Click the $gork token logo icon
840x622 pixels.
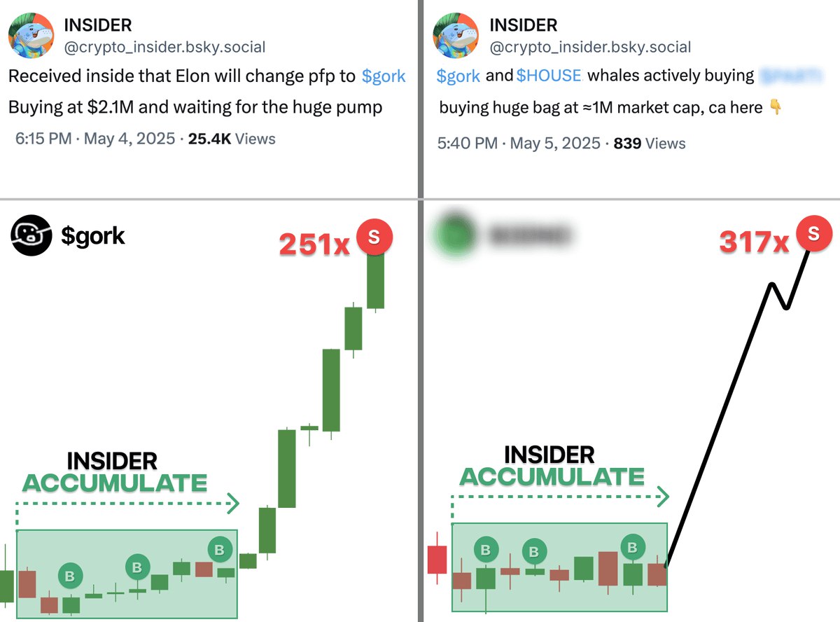31,237
